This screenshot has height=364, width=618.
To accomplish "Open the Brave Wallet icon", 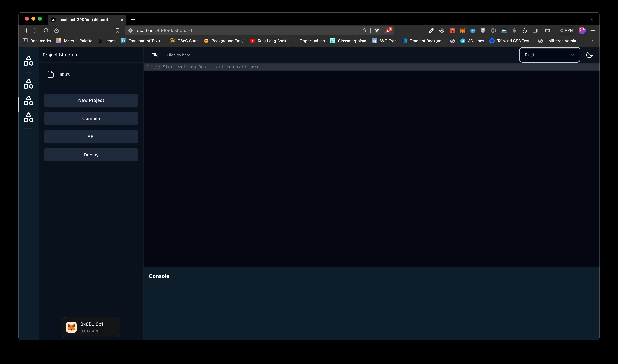I will coord(547,30).
